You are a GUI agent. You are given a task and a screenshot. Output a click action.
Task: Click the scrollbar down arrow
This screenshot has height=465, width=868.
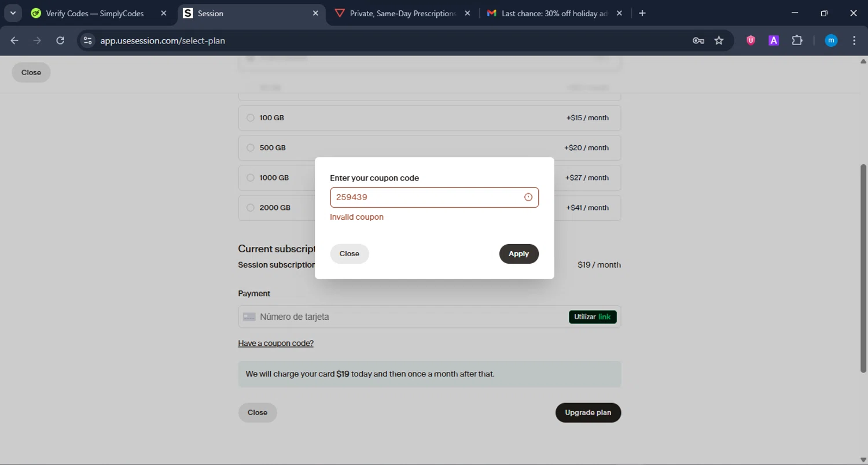pos(863,460)
